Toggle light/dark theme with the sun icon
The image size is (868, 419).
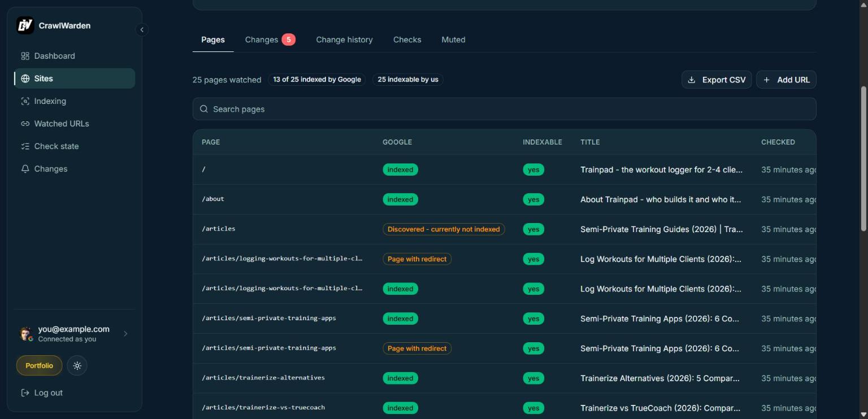[x=77, y=366]
